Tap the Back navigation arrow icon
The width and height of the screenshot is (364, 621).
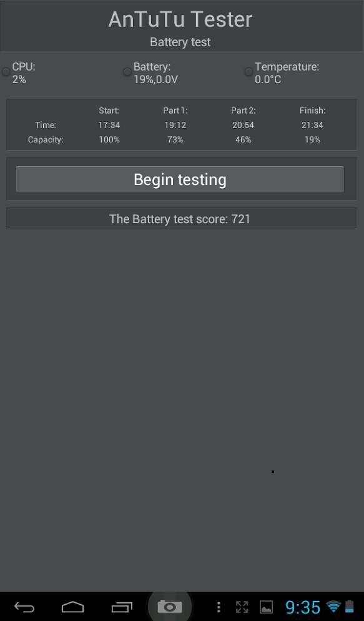[x=24, y=607]
